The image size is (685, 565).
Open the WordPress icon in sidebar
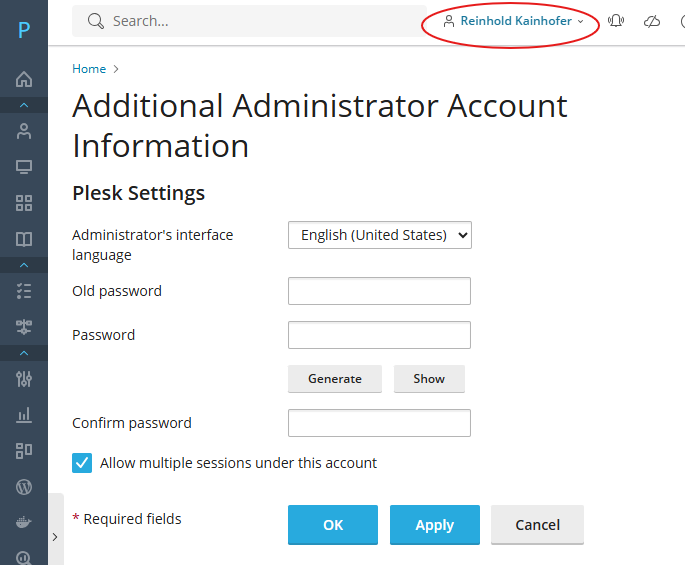tap(24, 487)
